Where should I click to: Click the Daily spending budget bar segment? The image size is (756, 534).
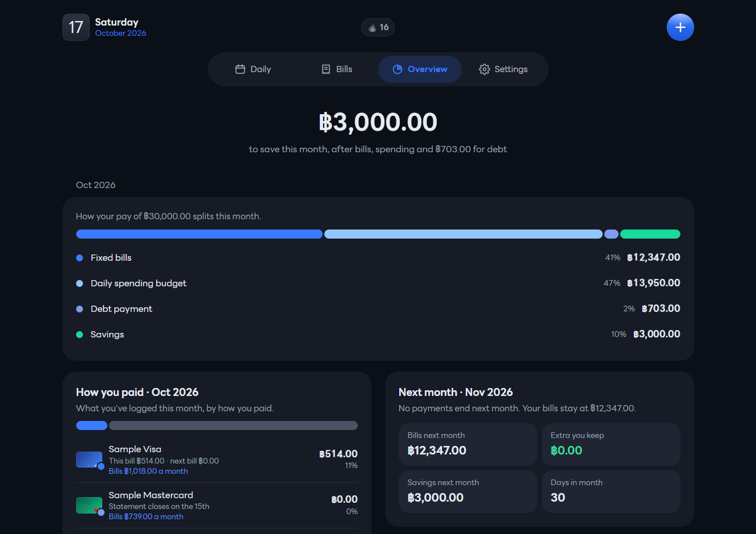[463, 234]
